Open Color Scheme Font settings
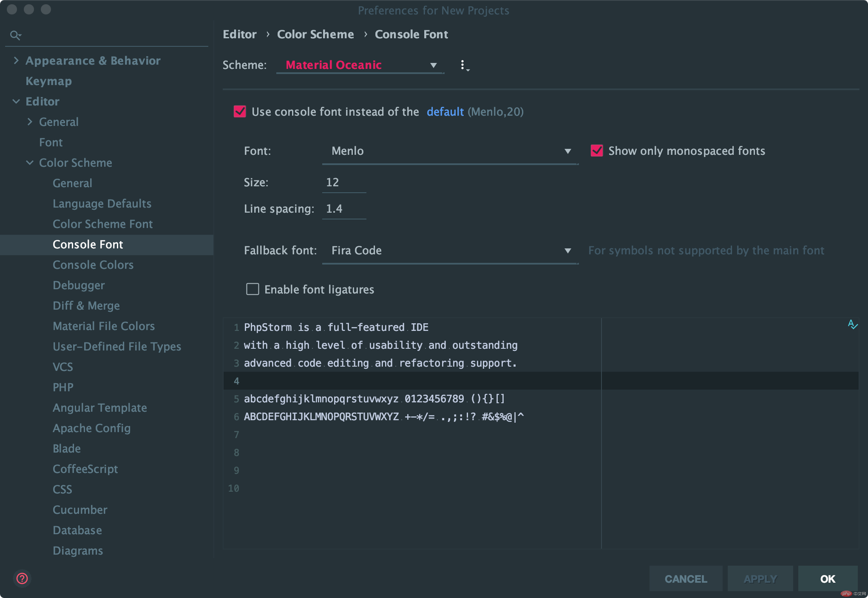 (102, 224)
